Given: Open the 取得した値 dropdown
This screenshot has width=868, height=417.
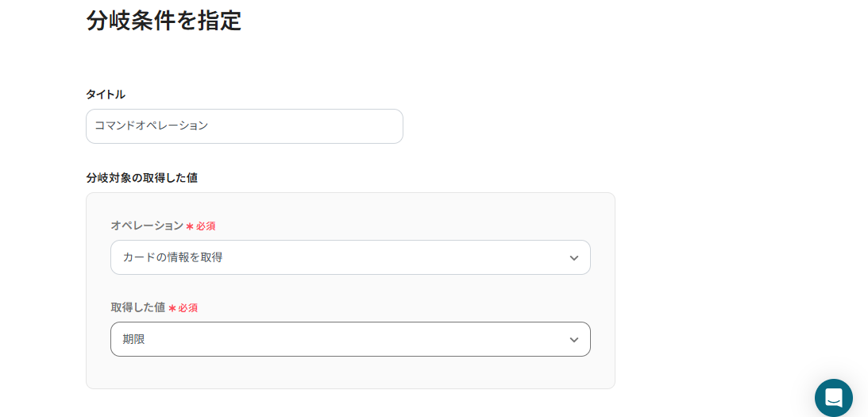Looking at the screenshot, I should [x=349, y=339].
